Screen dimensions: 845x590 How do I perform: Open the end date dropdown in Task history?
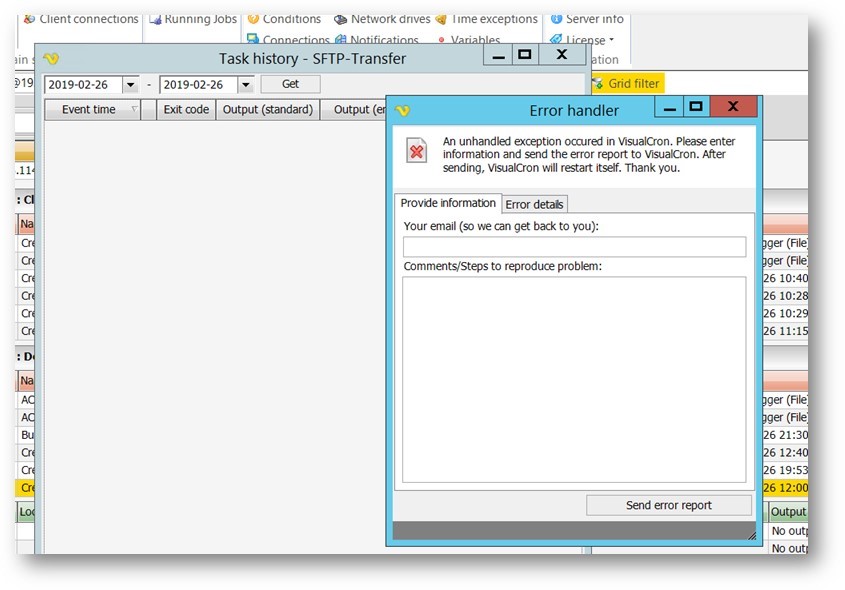(246, 85)
